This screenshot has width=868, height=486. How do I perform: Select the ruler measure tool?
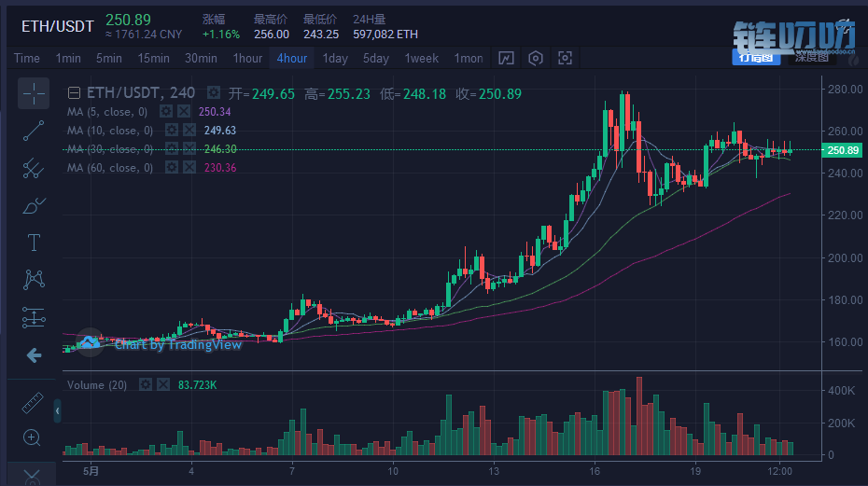tap(35, 403)
